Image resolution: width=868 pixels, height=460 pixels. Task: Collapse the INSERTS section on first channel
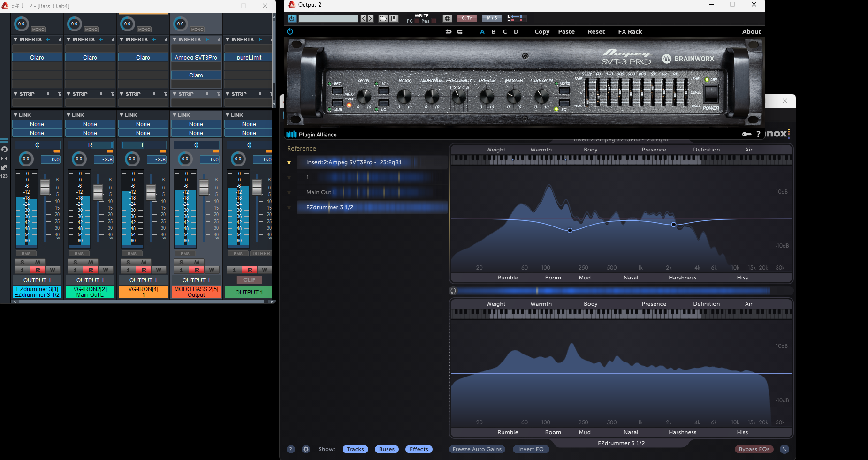15,40
